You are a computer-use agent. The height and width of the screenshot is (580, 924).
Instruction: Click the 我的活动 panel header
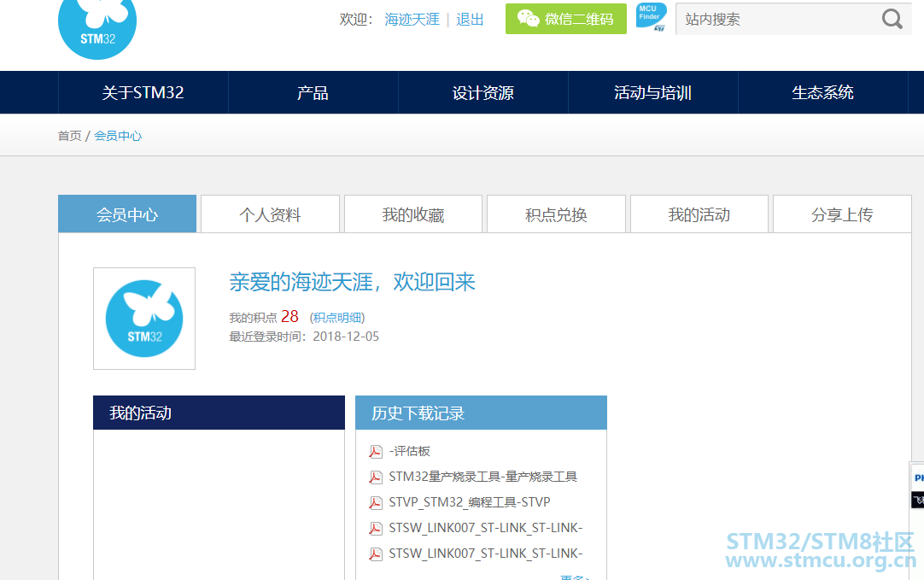(219, 413)
